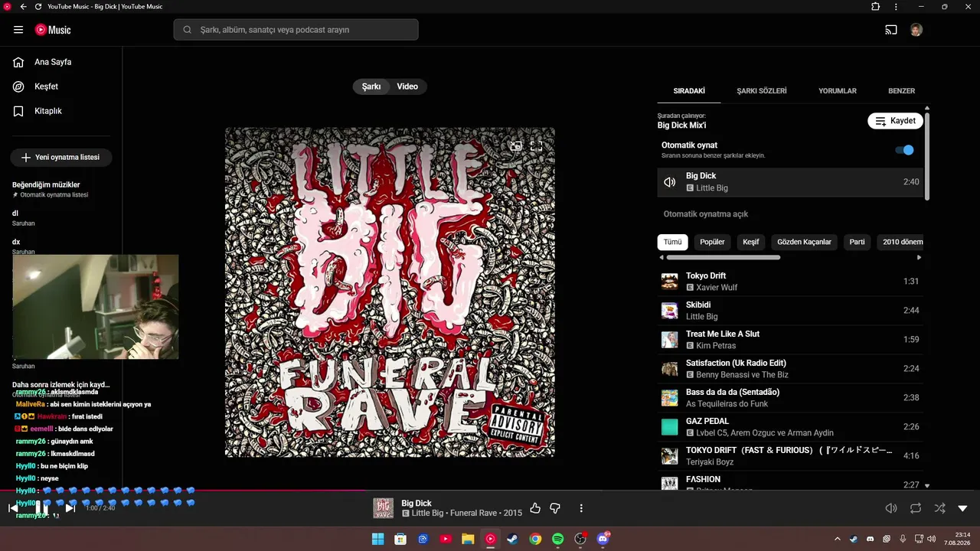Open Spotify from the taskbar
This screenshot has width=980, height=551.
tap(558, 539)
